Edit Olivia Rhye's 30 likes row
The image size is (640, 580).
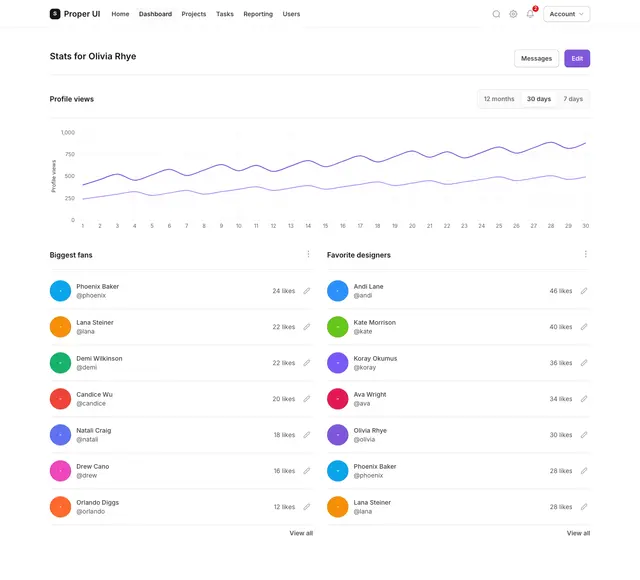click(x=584, y=435)
